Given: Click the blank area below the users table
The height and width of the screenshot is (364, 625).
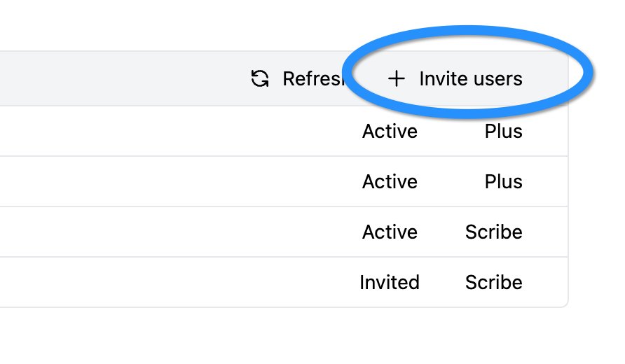Looking at the screenshot, I should point(280,336).
